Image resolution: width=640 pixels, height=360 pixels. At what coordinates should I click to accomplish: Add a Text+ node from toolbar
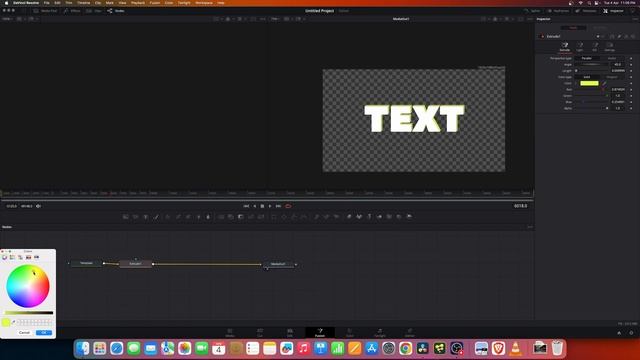click(x=146, y=217)
